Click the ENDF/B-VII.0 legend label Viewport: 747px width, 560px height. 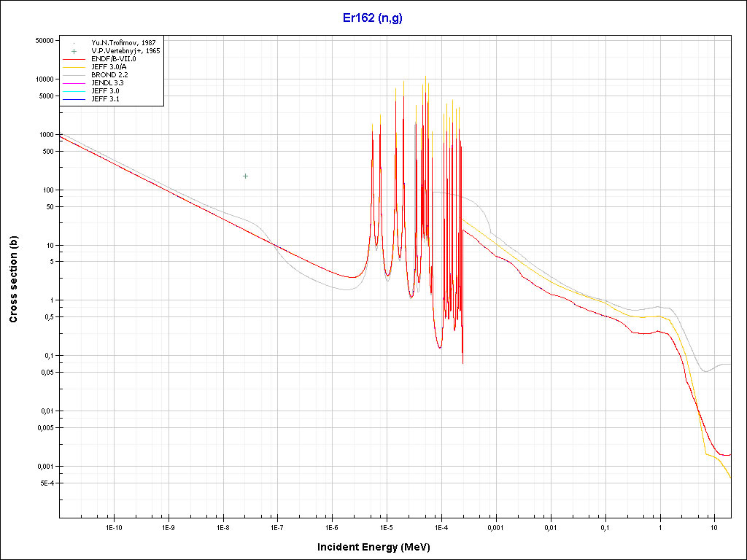[x=114, y=59]
